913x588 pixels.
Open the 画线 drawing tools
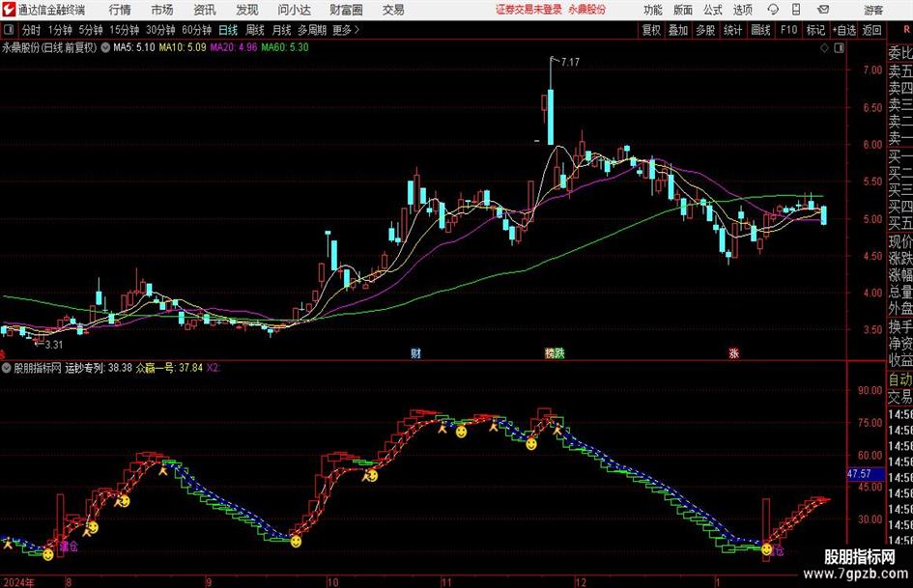point(761,30)
